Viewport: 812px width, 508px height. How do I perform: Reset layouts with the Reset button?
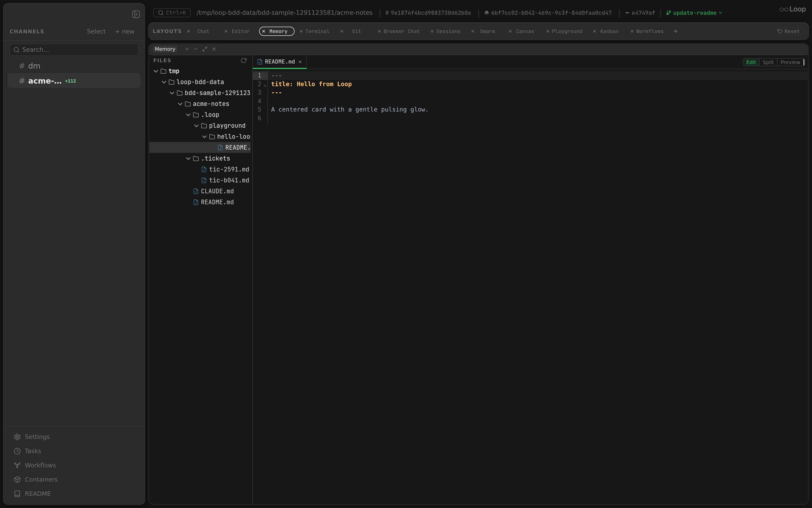788,31
